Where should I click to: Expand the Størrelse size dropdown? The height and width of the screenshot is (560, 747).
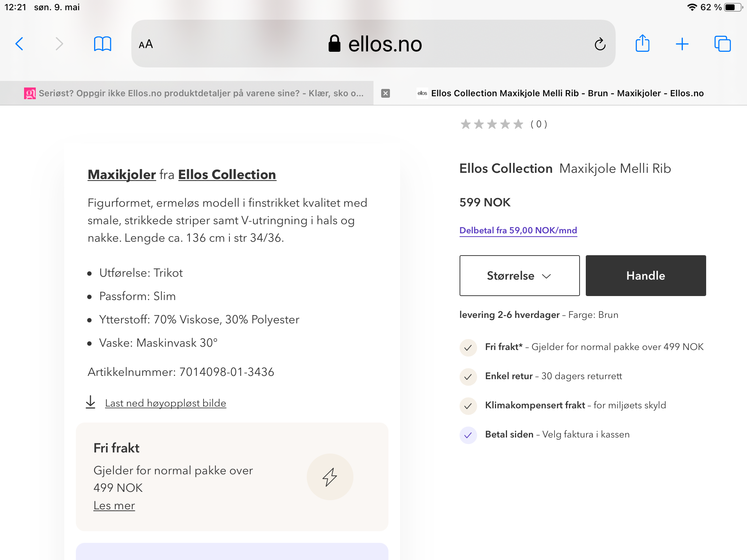point(519,276)
